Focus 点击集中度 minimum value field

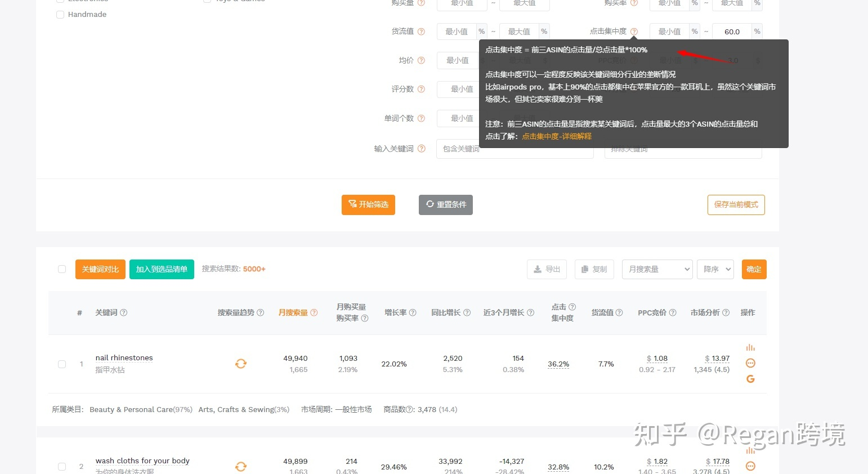click(x=670, y=32)
